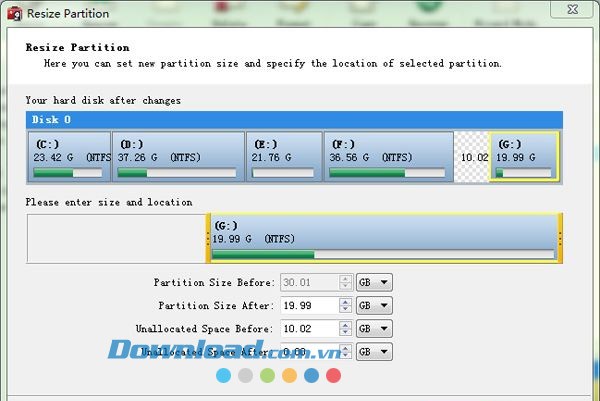Screen dimensions: 600x401
Task: Click the 10.02 unallocated space block
Action: (471, 157)
